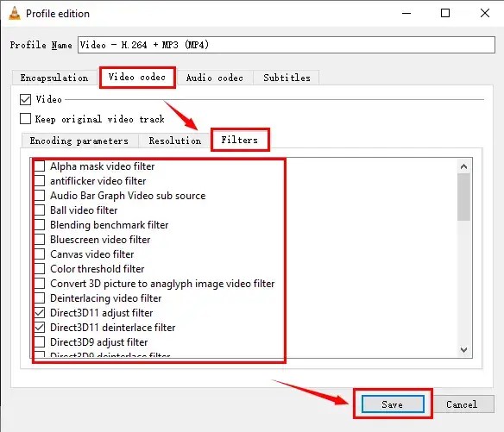
Task: Click the filter list scrollbar thumb
Action: pyautogui.click(x=463, y=197)
